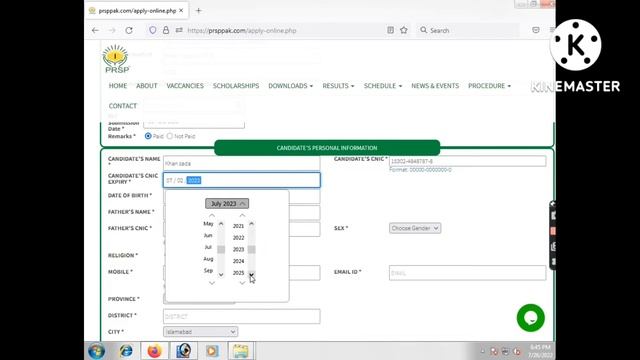Go to HOME menu item
This screenshot has height=360, width=640.
pos(118,86)
